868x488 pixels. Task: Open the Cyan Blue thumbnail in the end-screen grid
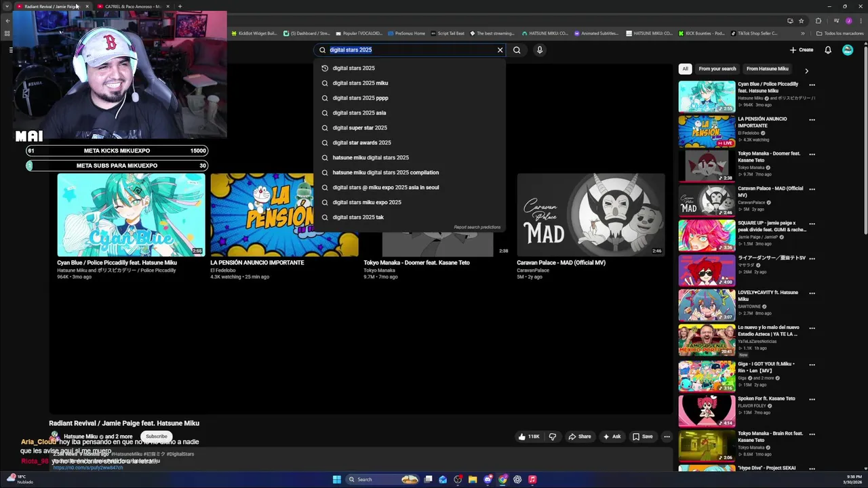(x=131, y=215)
